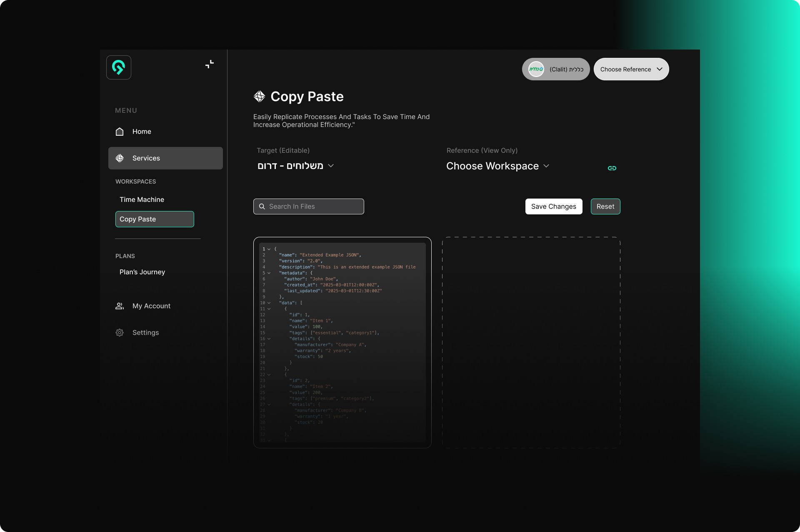800x532 pixels.
Task: Click the "last_updated" line in editor
Action: pyautogui.click(x=333, y=291)
